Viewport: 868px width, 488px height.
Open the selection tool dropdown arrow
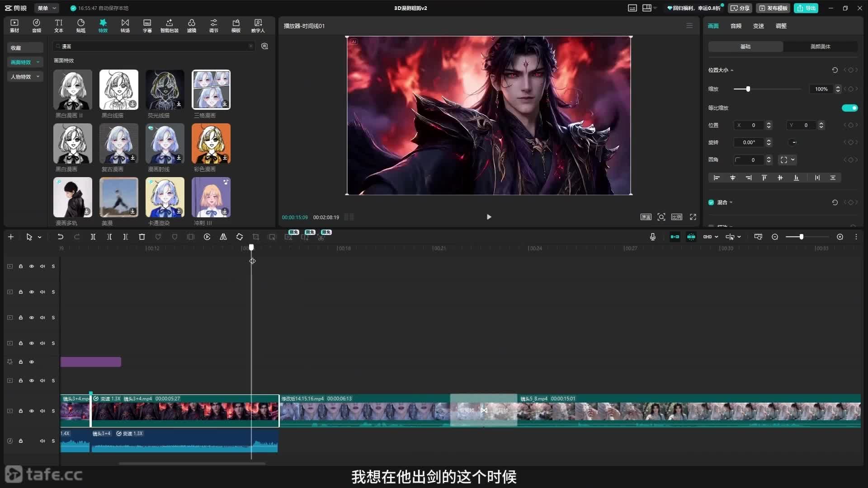tap(40, 237)
